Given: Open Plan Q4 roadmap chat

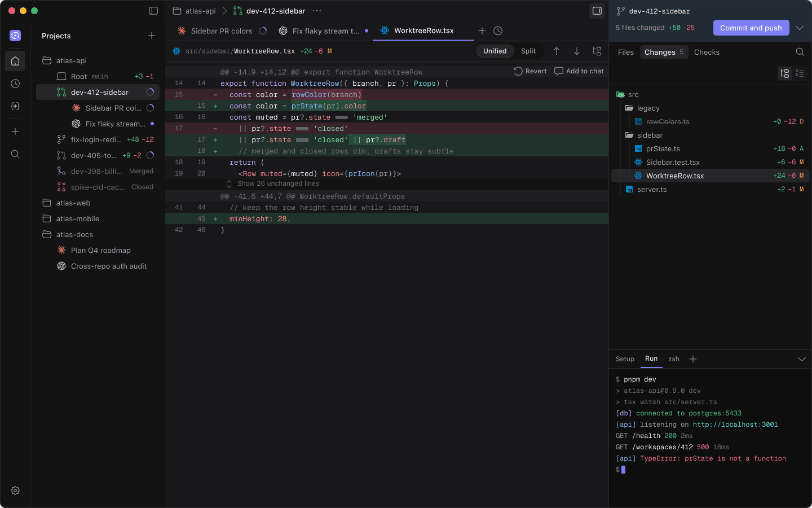Looking at the screenshot, I should point(98,250).
